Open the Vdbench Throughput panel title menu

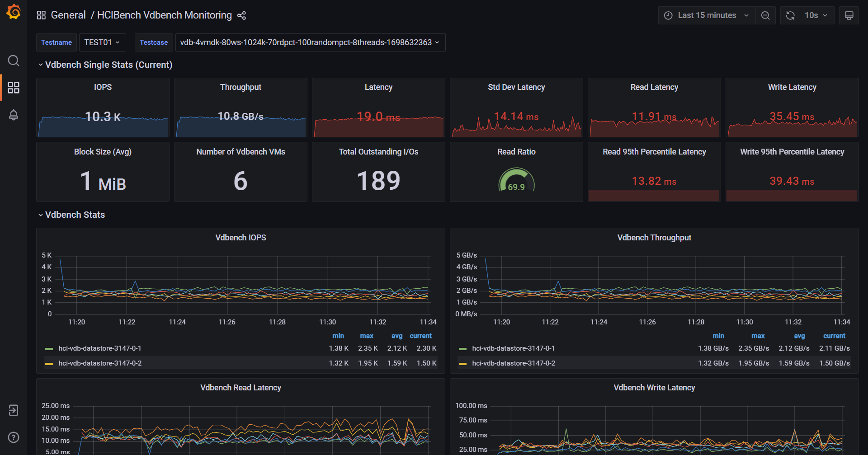pos(654,238)
